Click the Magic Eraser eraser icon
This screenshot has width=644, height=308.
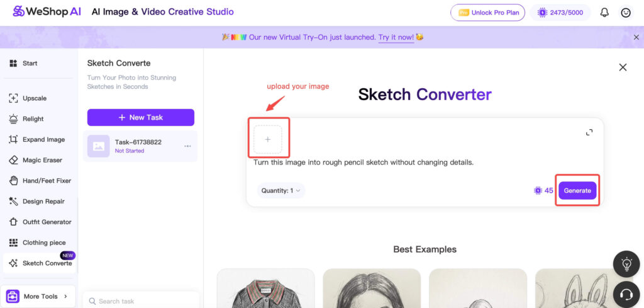tap(13, 160)
